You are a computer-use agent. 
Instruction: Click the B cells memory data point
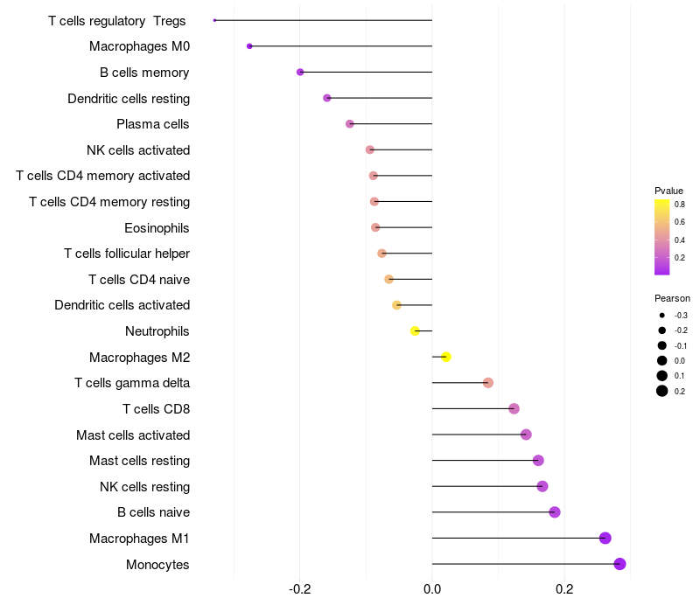pos(300,72)
